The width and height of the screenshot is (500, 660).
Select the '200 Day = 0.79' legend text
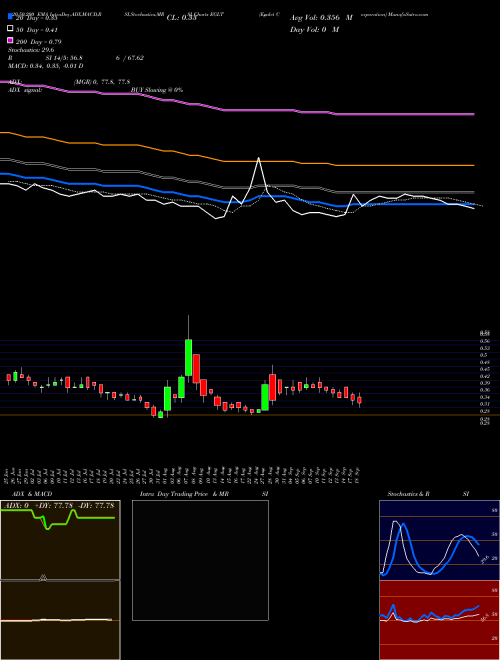(38, 41)
